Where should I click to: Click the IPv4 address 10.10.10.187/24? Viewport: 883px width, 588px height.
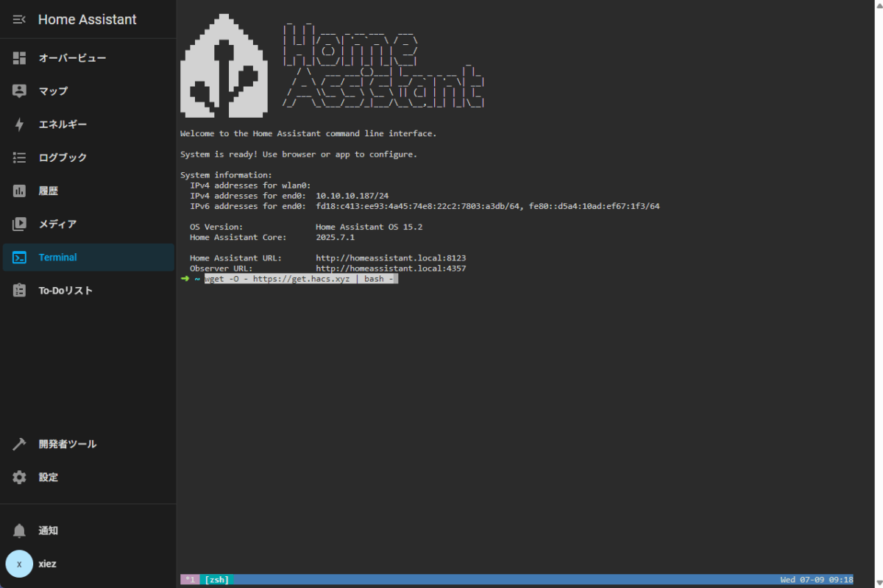pyautogui.click(x=352, y=196)
